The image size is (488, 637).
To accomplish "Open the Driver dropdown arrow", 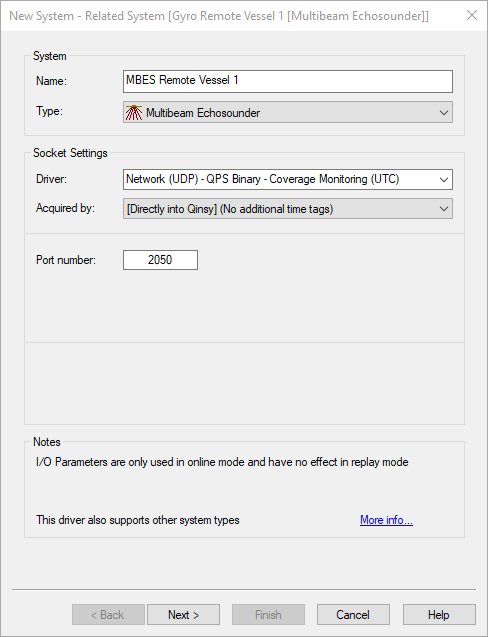I will point(444,179).
